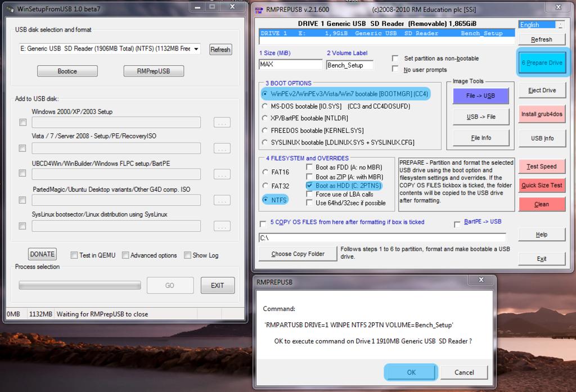Select XP/BartPE bootable NTLDR option

coord(265,118)
